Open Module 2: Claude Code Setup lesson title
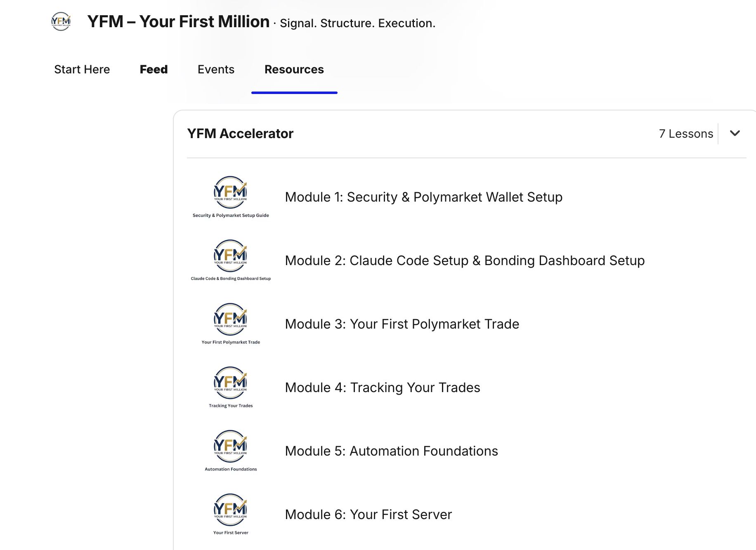Image resolution: width=756 pixels, height=550 pixels. point(465,261)
